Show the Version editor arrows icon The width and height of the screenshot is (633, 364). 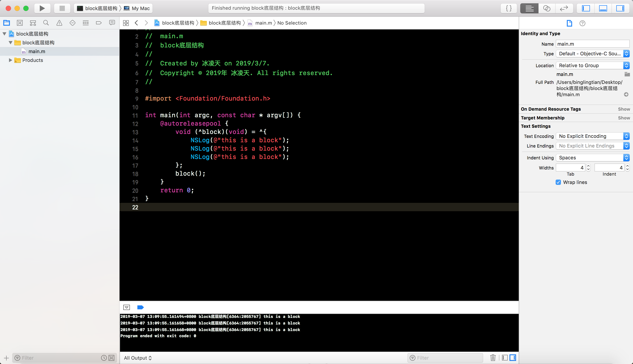pyautogui.click(x=564, y=8)
